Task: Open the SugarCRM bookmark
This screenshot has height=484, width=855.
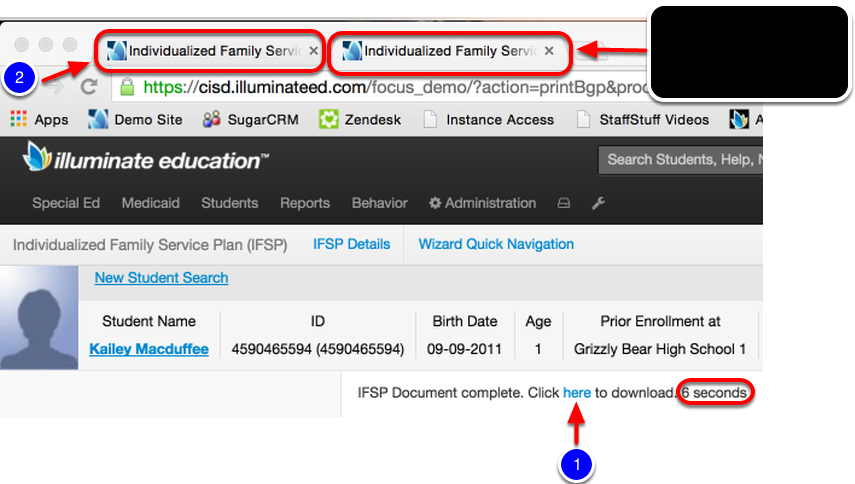Action: click(251, 119)
